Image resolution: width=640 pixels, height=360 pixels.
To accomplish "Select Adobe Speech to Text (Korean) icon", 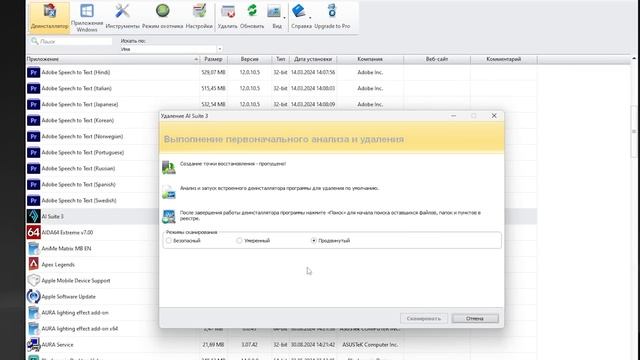I will (x=33, y=120).
